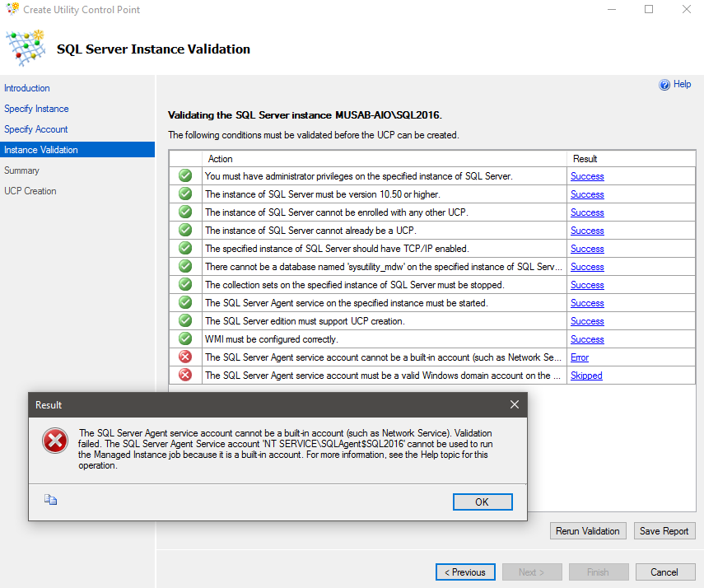Select the Specify Instance step in sidebar
Viewport: 704px width, 588px height.
pos(36,109)
